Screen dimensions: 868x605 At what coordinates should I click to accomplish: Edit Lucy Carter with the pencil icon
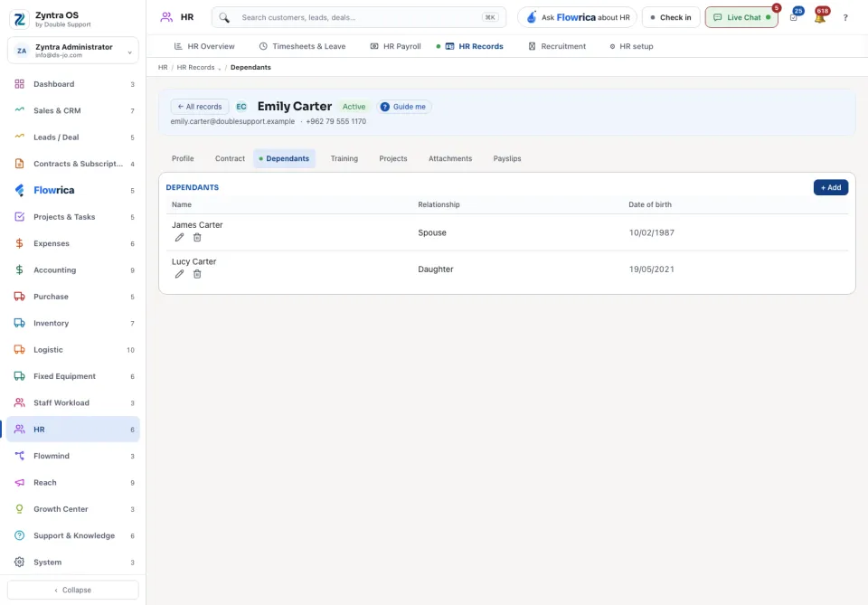179,274
